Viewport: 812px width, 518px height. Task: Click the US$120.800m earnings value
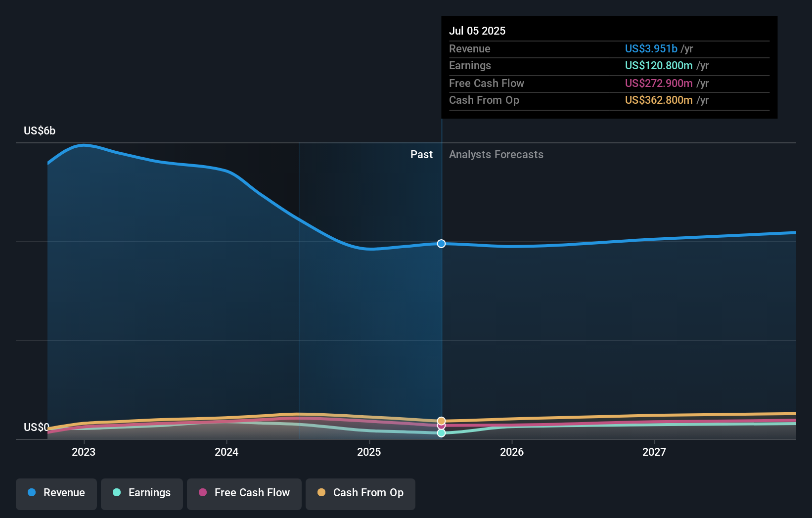pos(659,65)
